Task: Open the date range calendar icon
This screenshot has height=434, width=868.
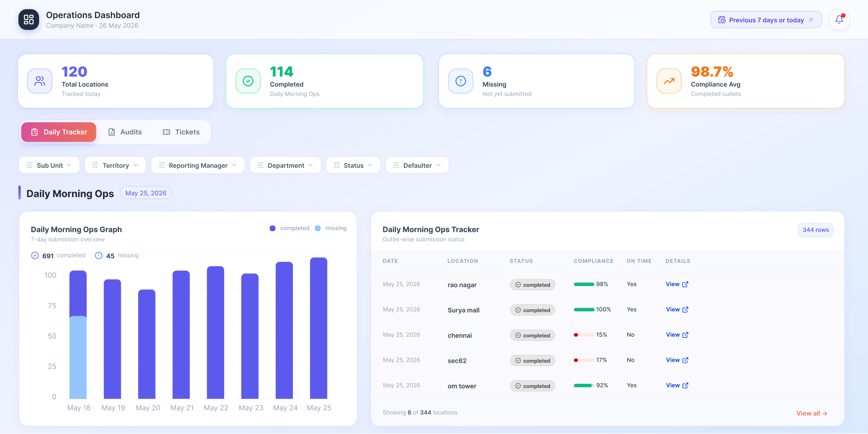Action: pos(722,20)
